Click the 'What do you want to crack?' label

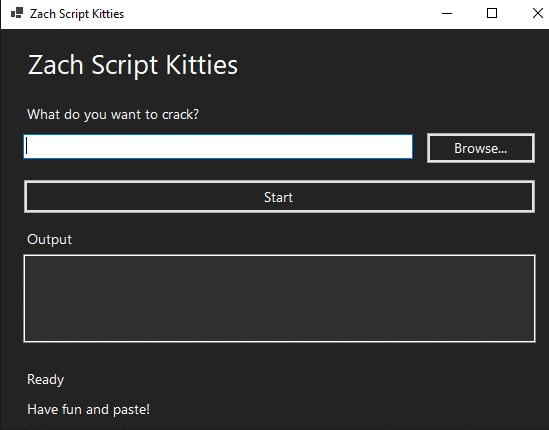(x=113, y=115)
